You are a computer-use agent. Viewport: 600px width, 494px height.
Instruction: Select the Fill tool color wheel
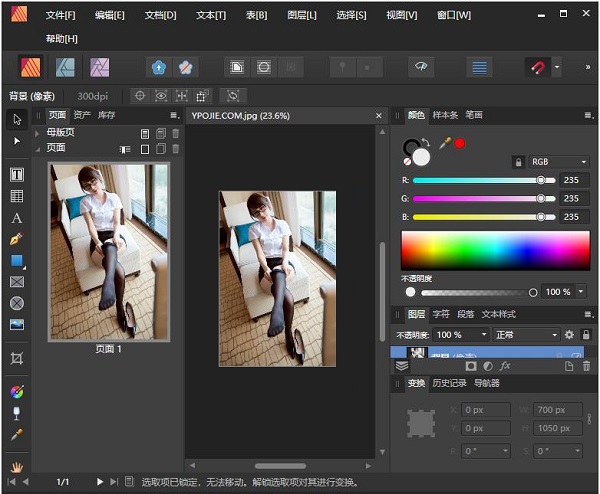pos(17,392)
